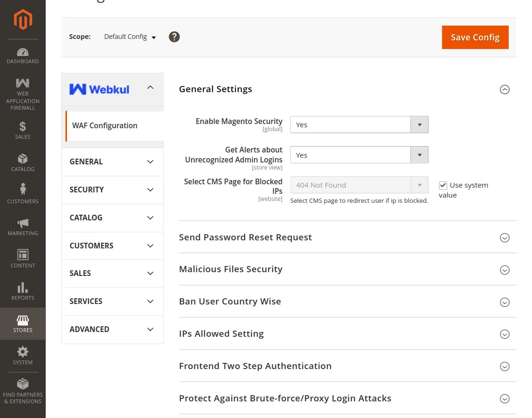Open the Reports bar chart icon
Viewport: 532px width, 418px height.
tap(23, 287)
